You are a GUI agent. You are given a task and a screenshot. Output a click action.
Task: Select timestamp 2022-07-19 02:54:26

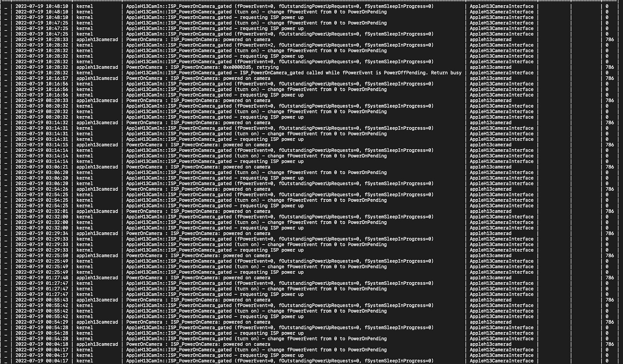[42, 189]
